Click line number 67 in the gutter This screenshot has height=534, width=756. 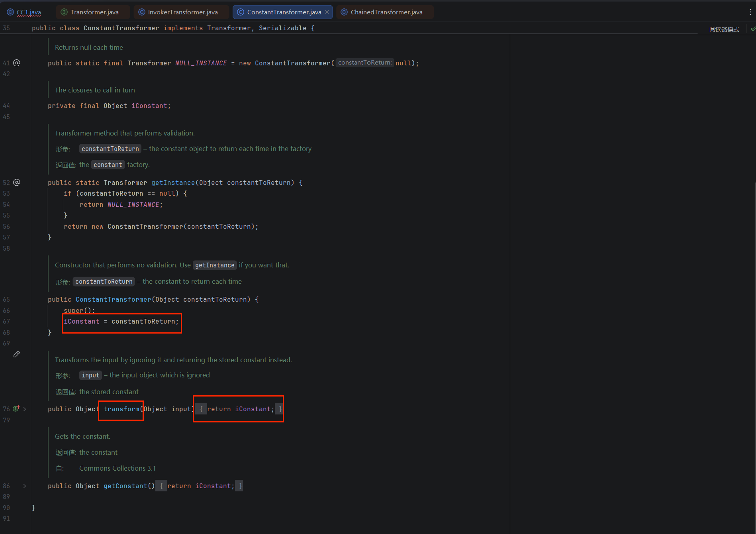tap(6, 321)
